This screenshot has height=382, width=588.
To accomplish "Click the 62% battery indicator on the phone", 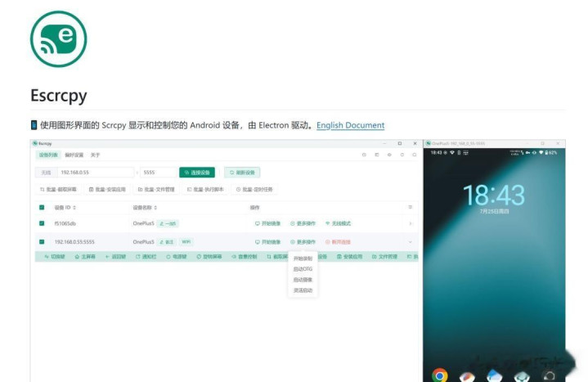I will tap(551, 153).
